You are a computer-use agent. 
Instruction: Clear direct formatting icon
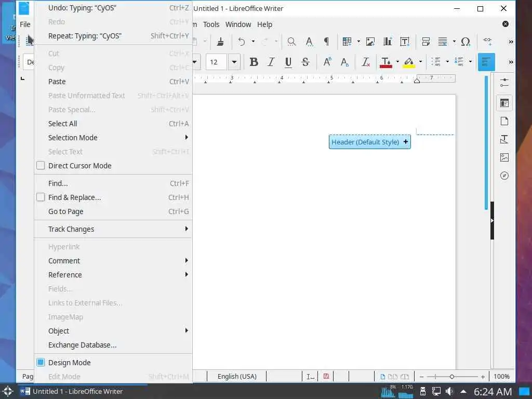[x=365, y=62]
